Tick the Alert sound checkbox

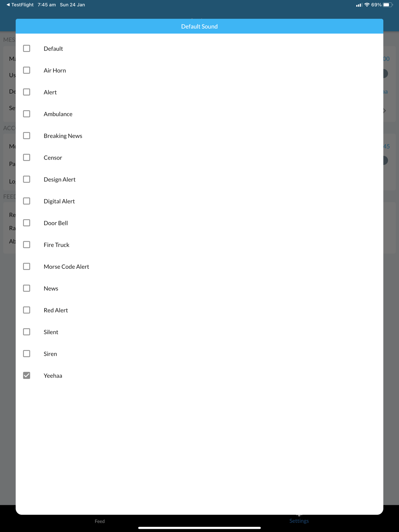(x=27, y=92)
